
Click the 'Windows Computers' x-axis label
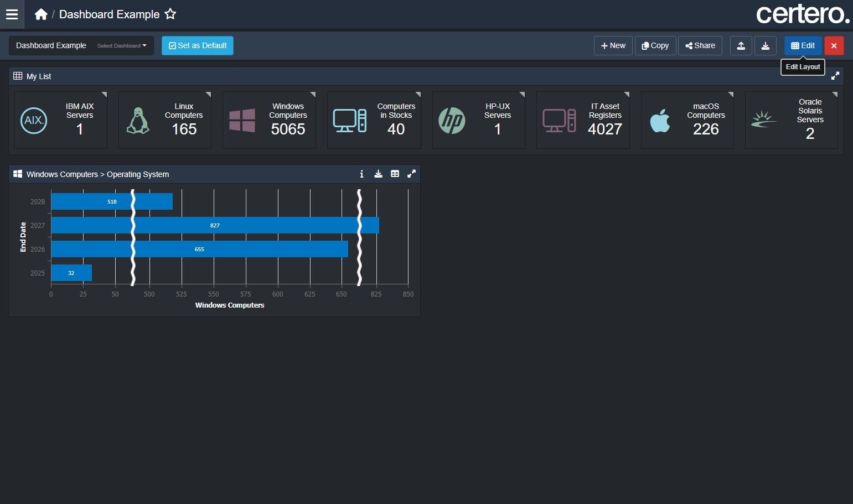click(x=230, y=305)
